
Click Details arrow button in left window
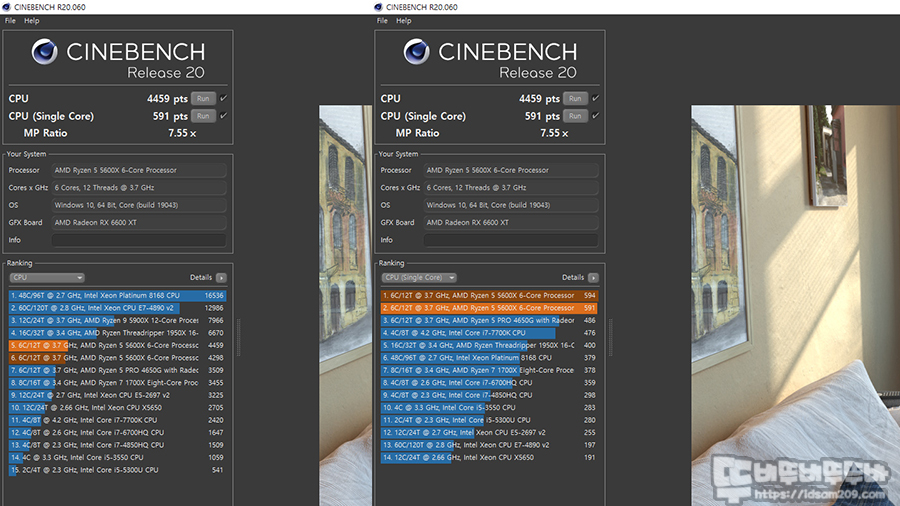click(221, 278)
